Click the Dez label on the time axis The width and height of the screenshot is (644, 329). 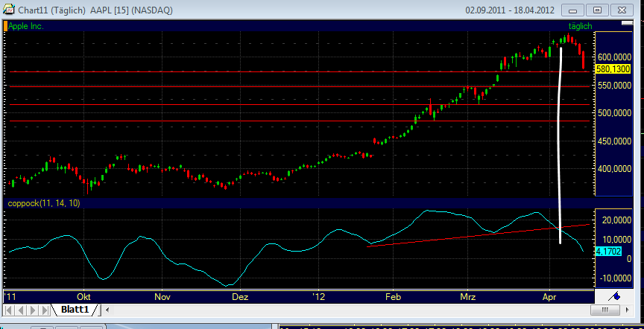click(240, 296)
